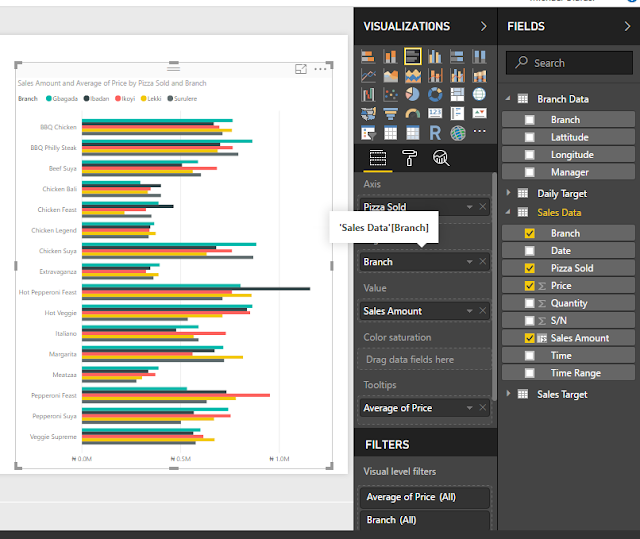
Task: Open Average of Price (All) visual filter
Action: coord(424,497)
